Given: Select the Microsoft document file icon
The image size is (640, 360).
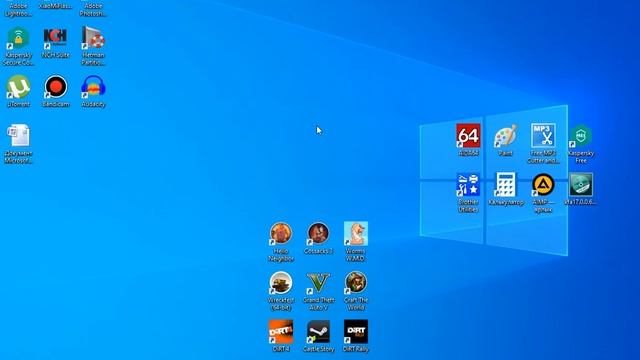Looking at the screenshot, I should point(18,136).
